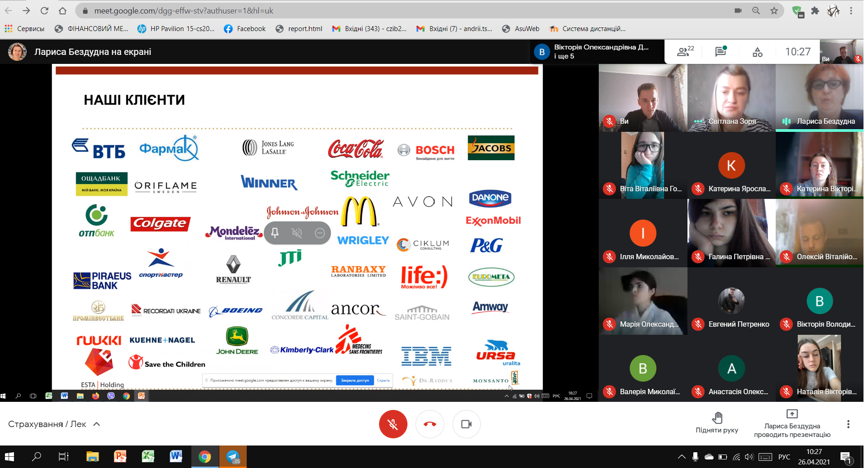868x468 pixels.
Task: Open Вікторія Олександрівна chat notification
Action: [x=597, y=52]
